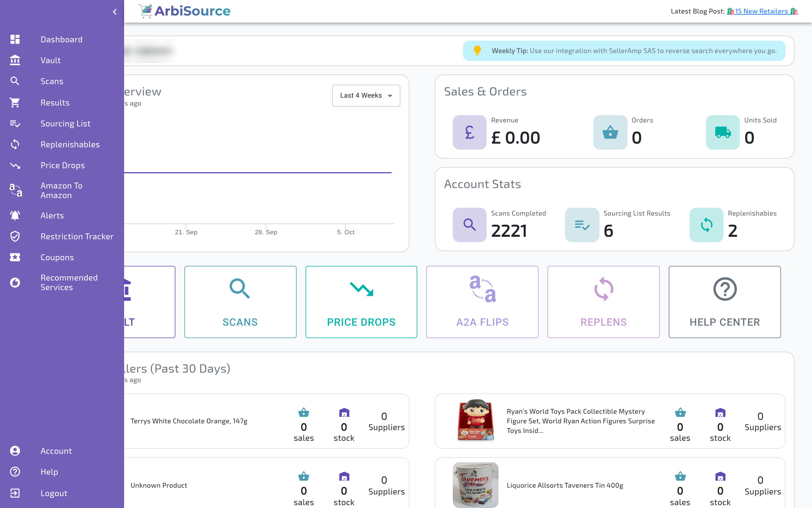This screenshot has width=812, height=508.
Task: Open the Last 4 Weeks dropdown
Action: [366, 95]
